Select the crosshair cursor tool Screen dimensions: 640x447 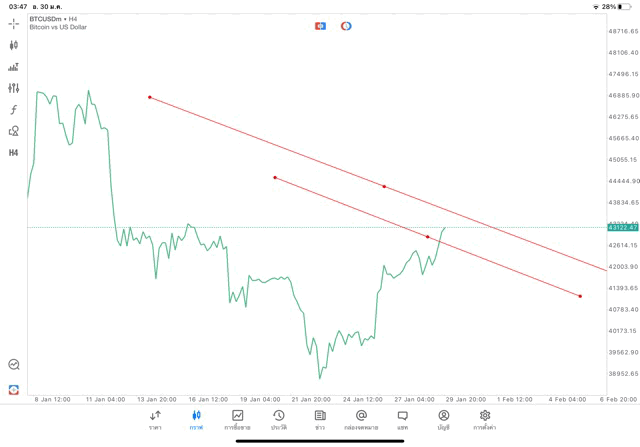(14, 23)
